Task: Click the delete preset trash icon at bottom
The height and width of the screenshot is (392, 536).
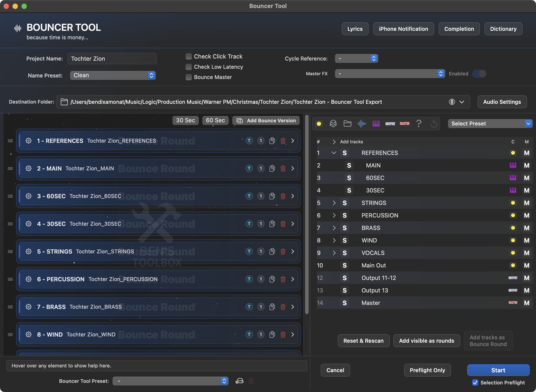Action: pyautogui.click(x=251, y=381)
